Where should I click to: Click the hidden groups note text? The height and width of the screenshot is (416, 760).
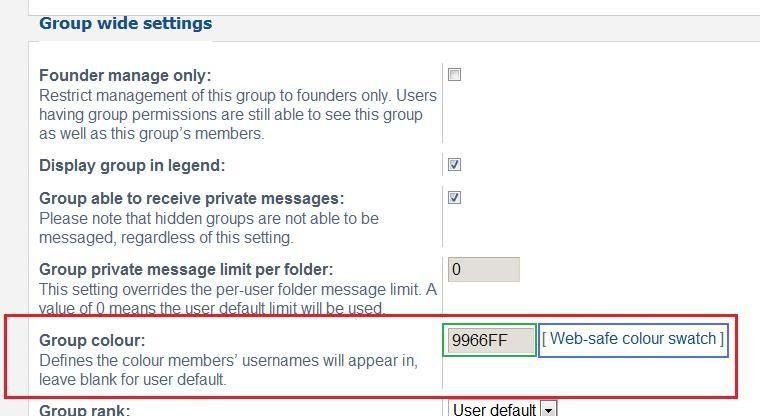[209, 228]
